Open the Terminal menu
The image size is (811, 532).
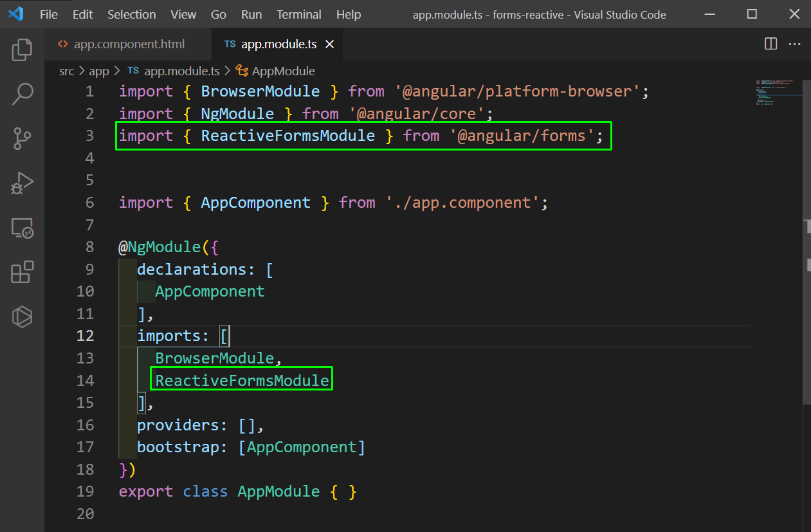pyautogui.click(x=299, y=14)
